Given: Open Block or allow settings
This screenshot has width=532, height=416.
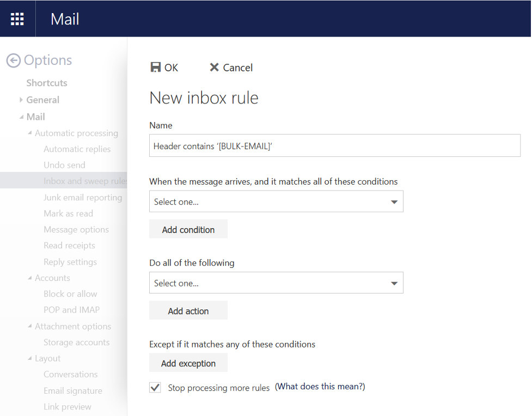Looking at the screenshot, I should pos(70,294).
